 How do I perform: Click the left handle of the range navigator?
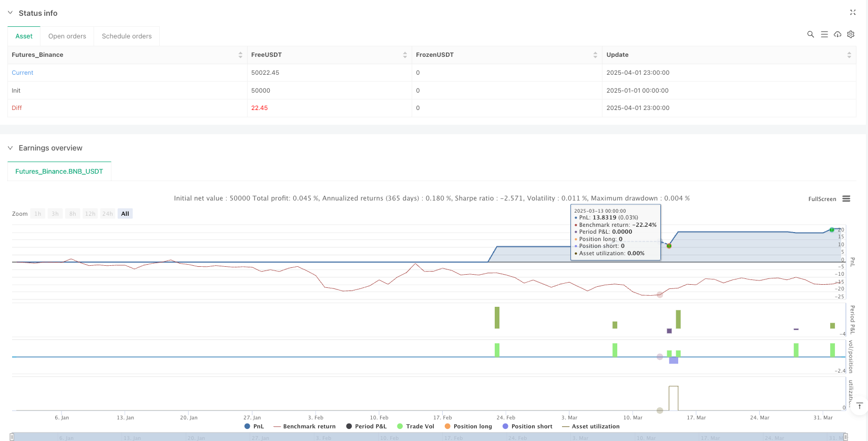pos(12,437)
